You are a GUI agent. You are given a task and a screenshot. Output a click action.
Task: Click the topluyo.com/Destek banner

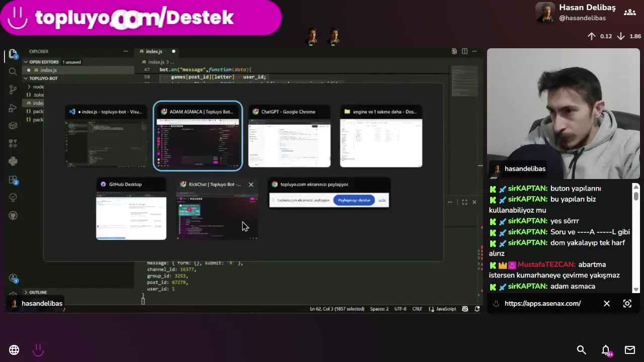pos(141,18)
